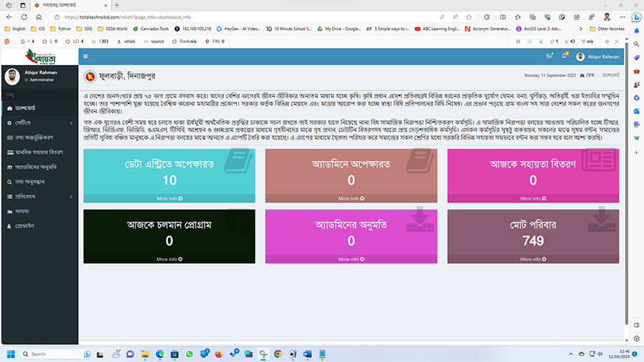644x362 pixels.
Task: Open the Canviador.Tools bookmark
Action: 151,29
